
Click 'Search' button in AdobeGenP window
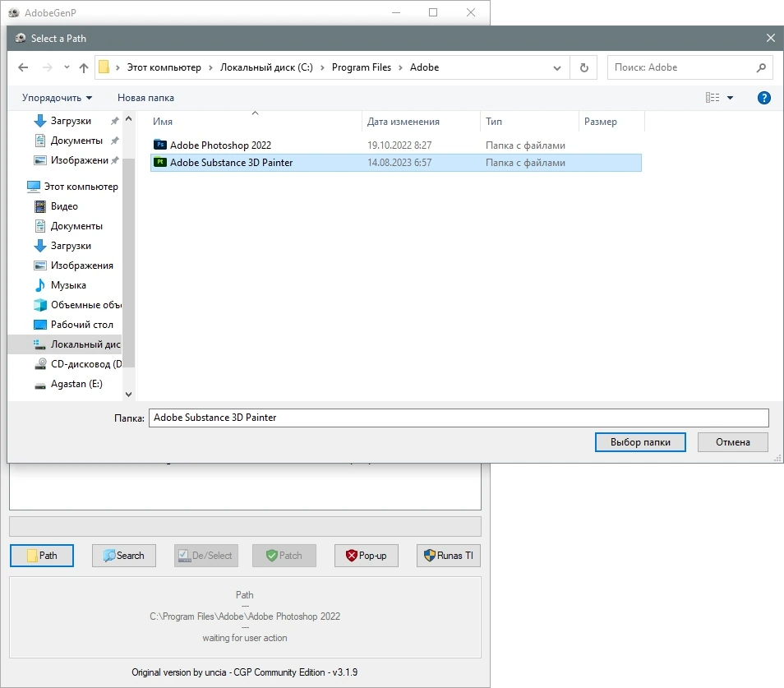point(123,556)
